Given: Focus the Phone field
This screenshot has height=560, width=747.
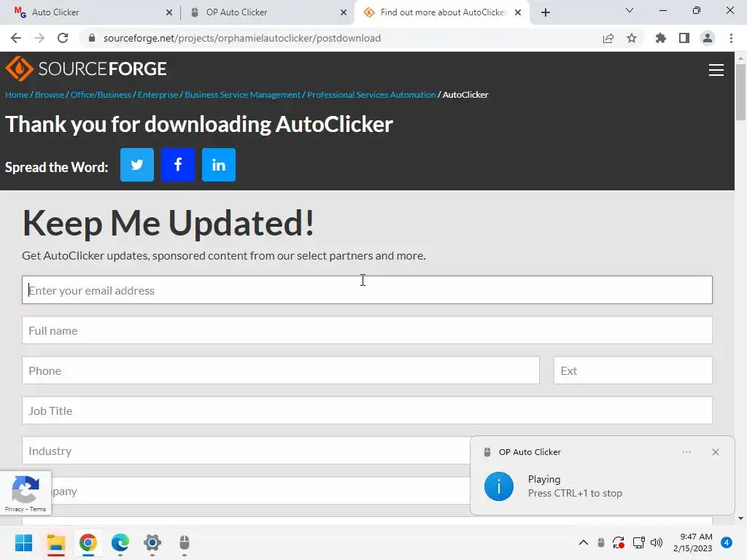Looking at the screenshot, I should pyautogui.click(x=281, y=370).
